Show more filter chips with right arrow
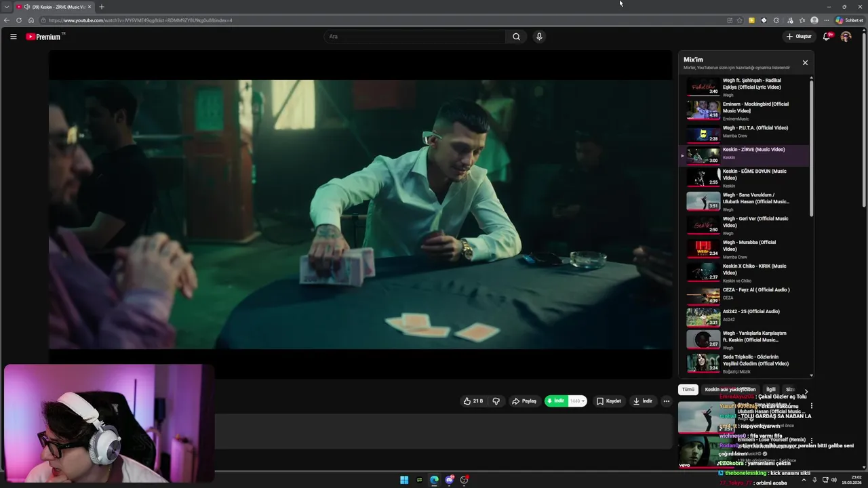Viewport: 868px width, 488px height. pyautogui.click(x=806, y=391)
